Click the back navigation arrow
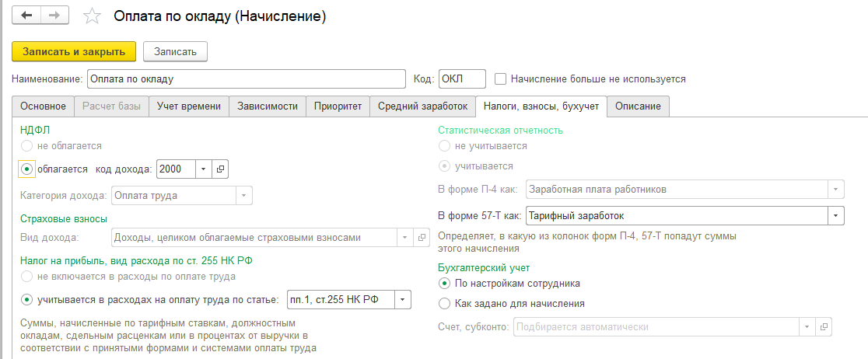Screen dimensions: 868x359 (x=26, y=16)
